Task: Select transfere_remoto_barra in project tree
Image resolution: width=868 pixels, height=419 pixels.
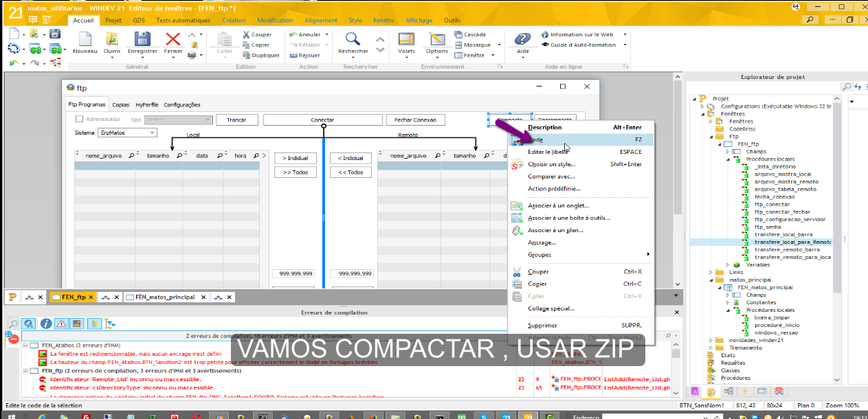Action: click(x=787, y=249)
